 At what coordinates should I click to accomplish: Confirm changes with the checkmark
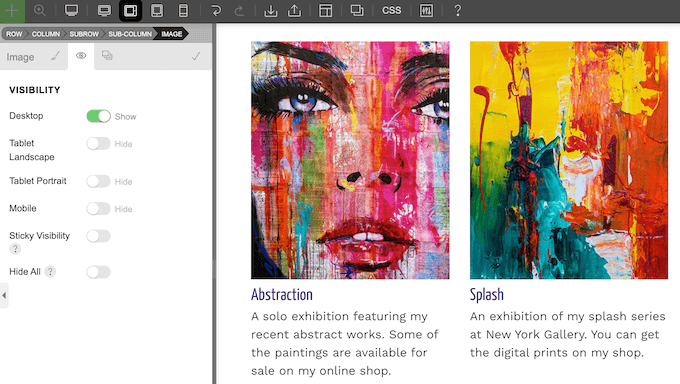196,56
